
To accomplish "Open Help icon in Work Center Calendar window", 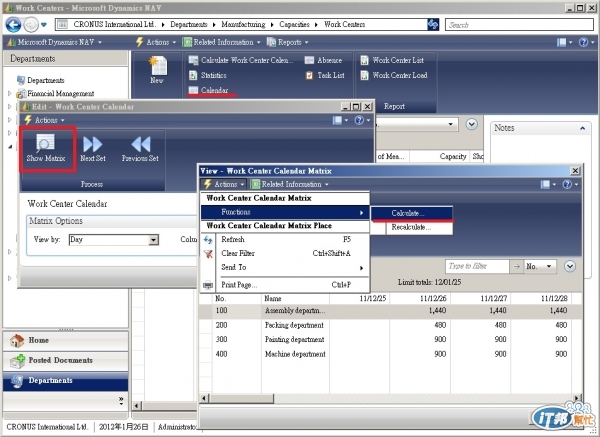I will 362,120.
